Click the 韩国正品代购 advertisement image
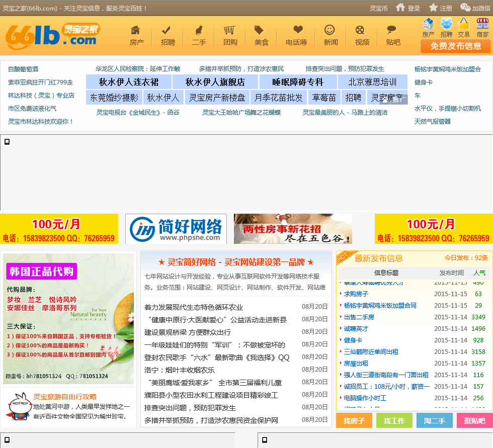The height and width of the screenshot is (448, 493). click(x=68, y=319)
